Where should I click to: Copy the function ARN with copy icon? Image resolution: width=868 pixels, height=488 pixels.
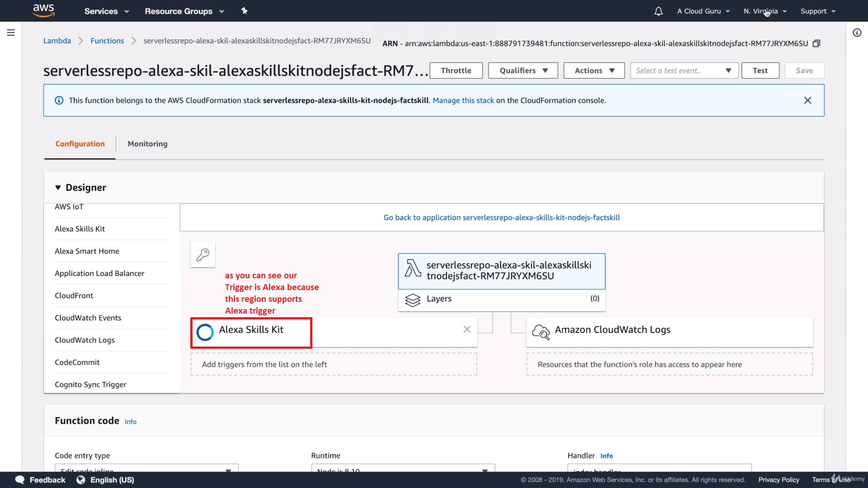coord(816,43)
